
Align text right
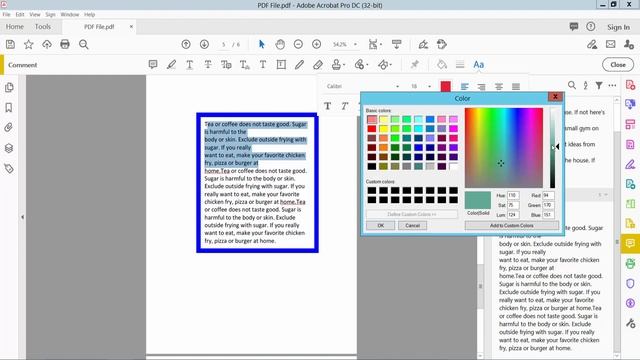[482, 87]
